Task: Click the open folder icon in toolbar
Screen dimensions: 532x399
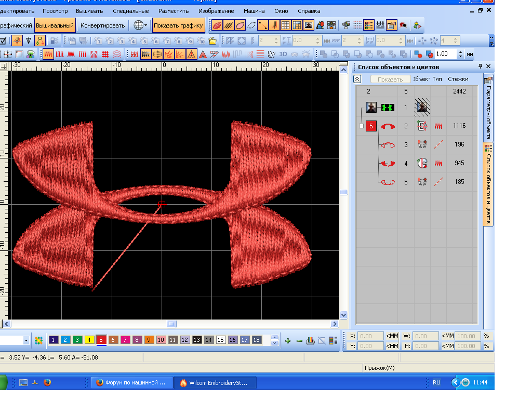Action: click(x=212, y=41)
